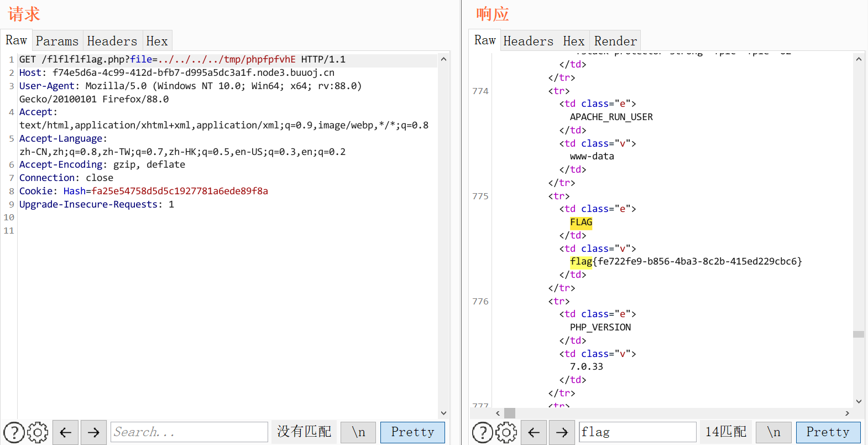Click response horizontal scrollbar left arrow
The width and height of the screenshot is (868, 445).
tap(498, 413)
